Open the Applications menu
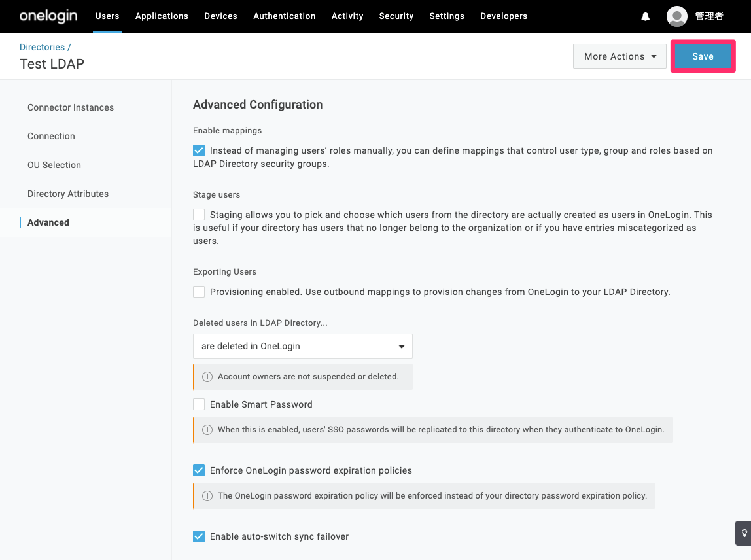 [x=162, y=16]
